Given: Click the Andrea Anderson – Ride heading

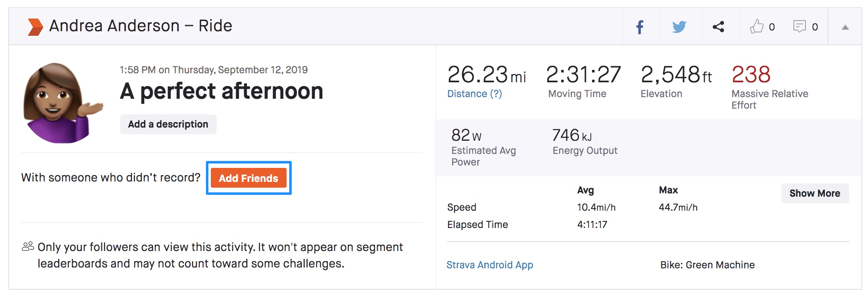Looking at the screenshot, I should point(140,26).
